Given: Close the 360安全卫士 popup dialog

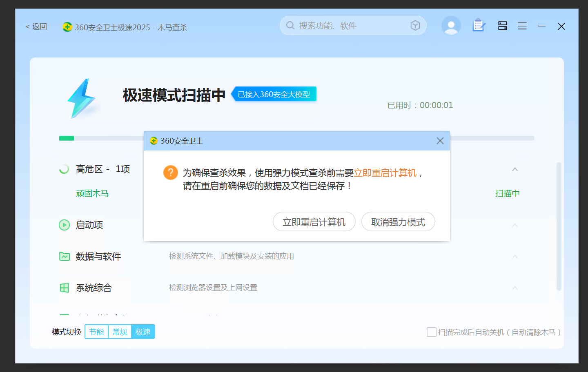Looking at the screenshot, I should point(440,141).
